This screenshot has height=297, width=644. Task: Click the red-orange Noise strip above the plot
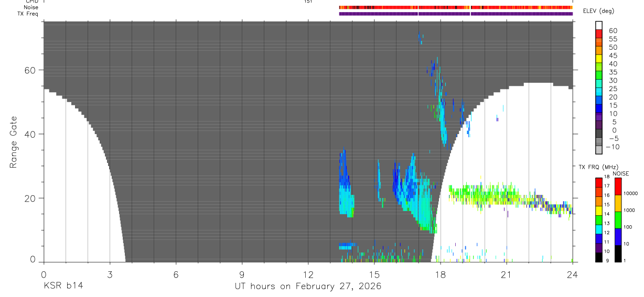[x=456, y=7]
